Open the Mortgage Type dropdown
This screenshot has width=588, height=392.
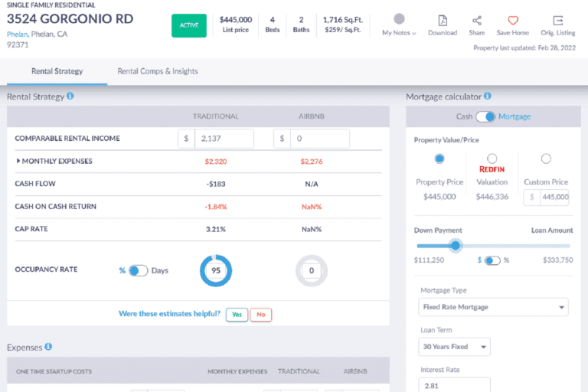pos(494,307)
